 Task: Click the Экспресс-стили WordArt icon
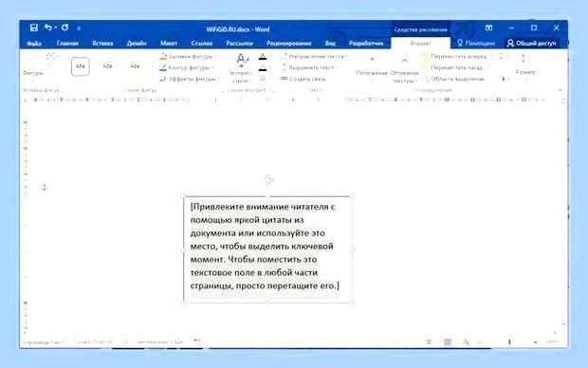tap(241, 60)
